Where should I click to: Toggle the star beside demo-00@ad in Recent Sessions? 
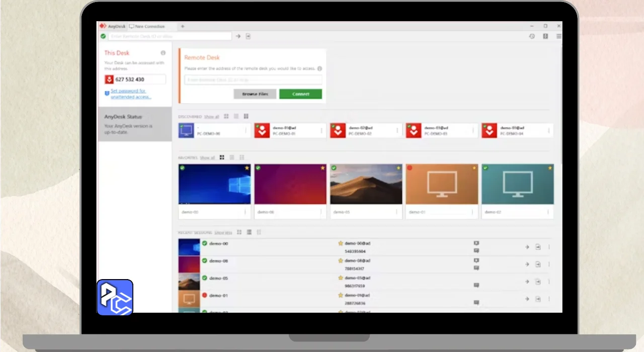pos(341,243)
